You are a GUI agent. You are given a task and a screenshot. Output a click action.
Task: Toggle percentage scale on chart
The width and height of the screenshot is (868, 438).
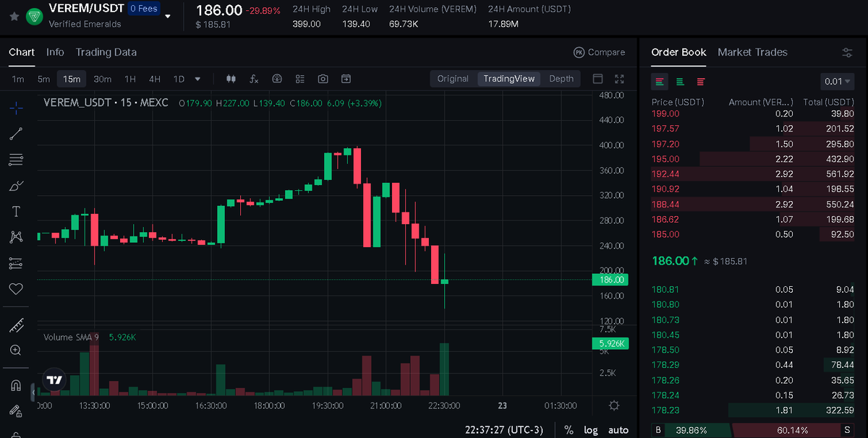[x=569, y=430]
